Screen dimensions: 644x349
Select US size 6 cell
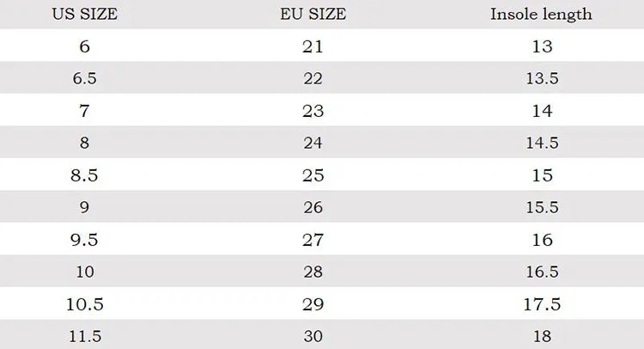click(x=85, y=46)
